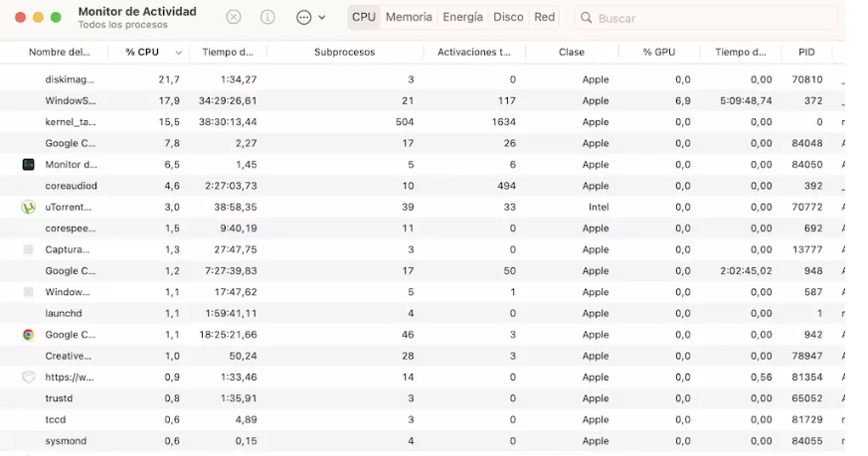Select the sysmond process row

423,440
